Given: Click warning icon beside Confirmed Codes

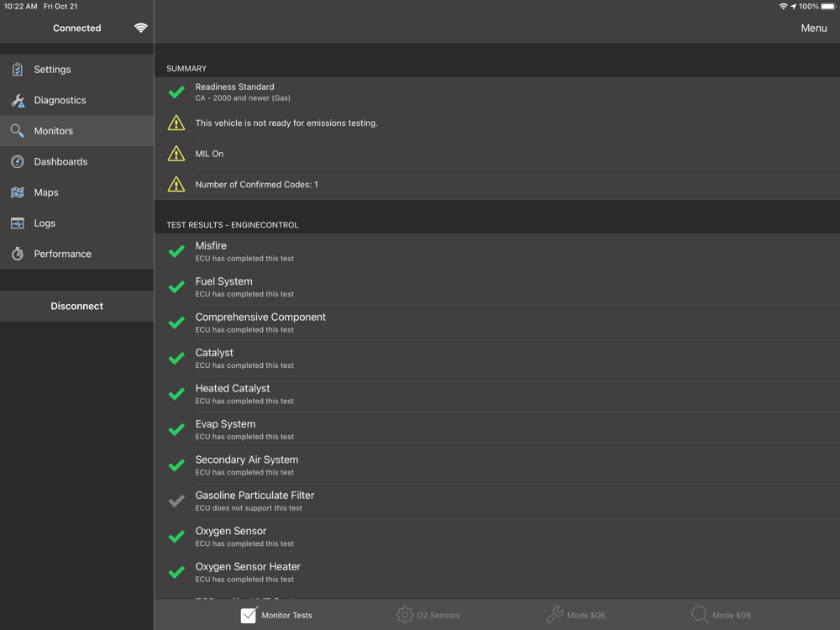Looking at the screenshot, I should click(x=176, y=184).
